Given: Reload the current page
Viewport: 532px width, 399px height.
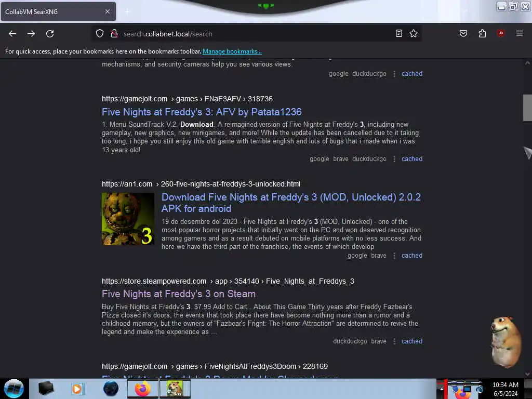Looking at the screenshot, I should click(50, 34).
